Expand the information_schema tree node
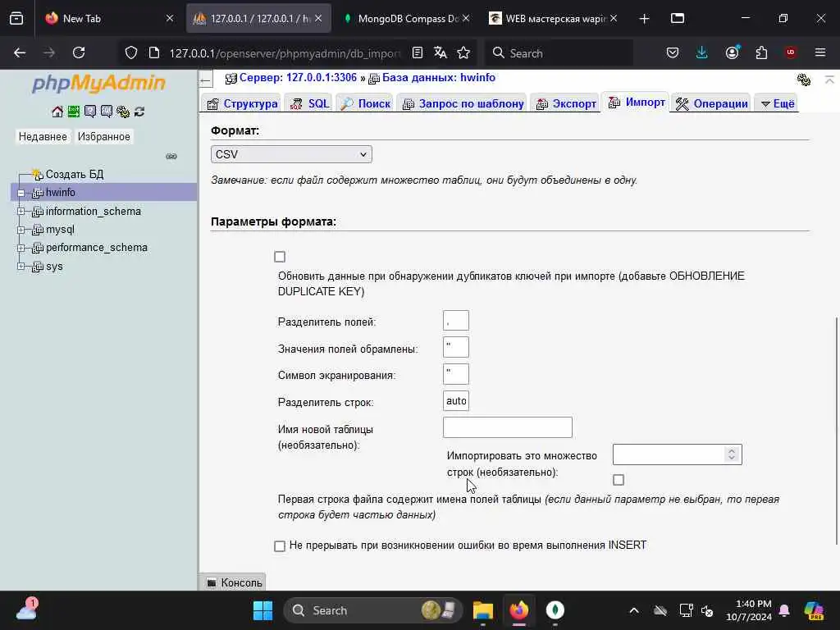This screenshot has width=840, height=630. [x=21, y=212]
